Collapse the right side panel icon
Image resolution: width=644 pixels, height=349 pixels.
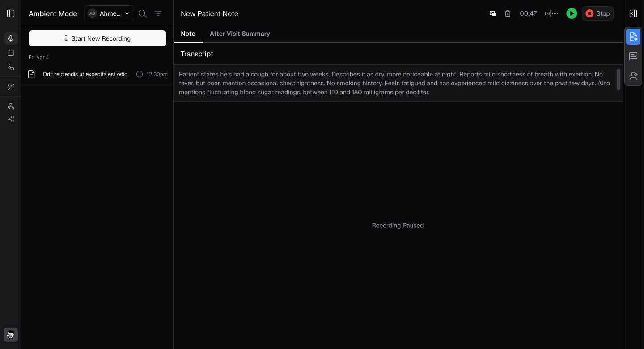(633, 13)
